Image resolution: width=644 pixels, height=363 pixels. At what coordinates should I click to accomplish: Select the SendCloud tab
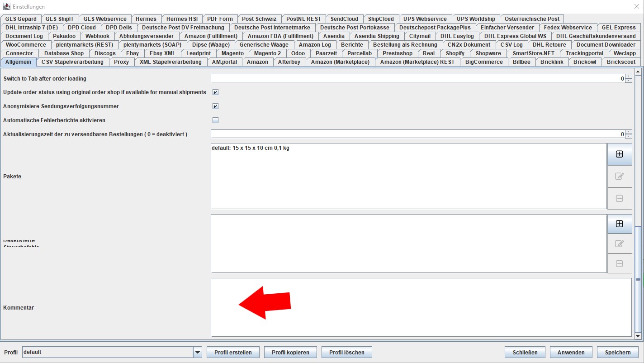tap(344, 19)
